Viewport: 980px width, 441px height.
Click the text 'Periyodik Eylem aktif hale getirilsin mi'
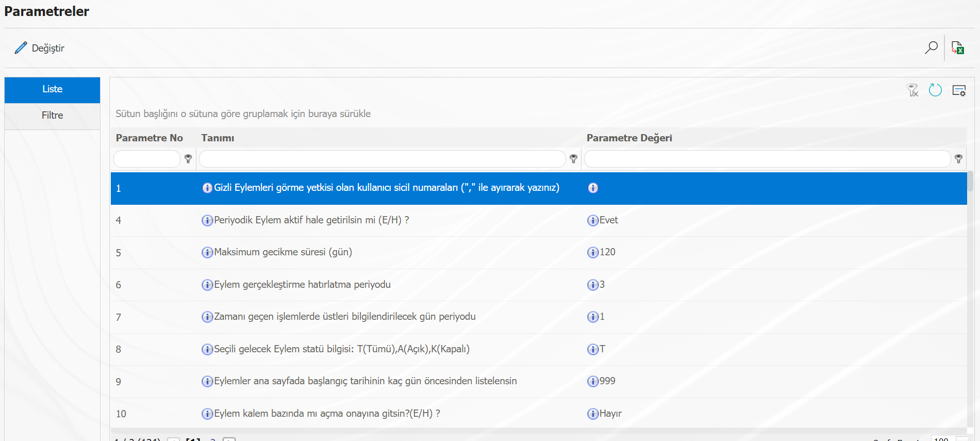(x=295, y=220)
